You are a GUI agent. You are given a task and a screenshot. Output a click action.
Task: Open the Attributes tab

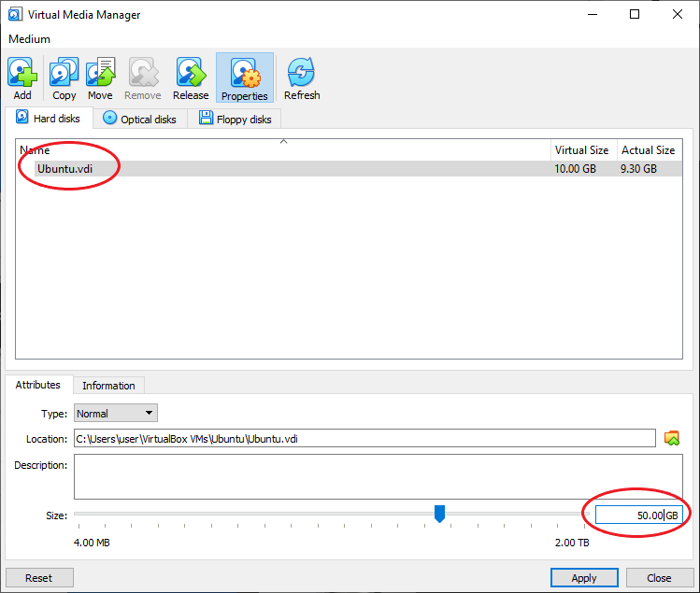click(38, 385)
